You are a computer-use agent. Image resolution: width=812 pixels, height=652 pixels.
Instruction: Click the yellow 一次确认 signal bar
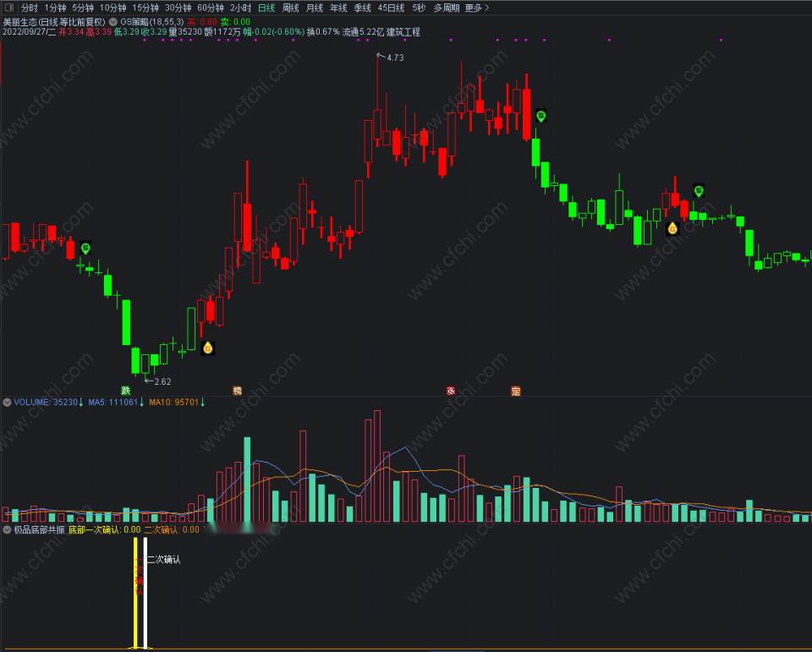[x=135, y=593]
